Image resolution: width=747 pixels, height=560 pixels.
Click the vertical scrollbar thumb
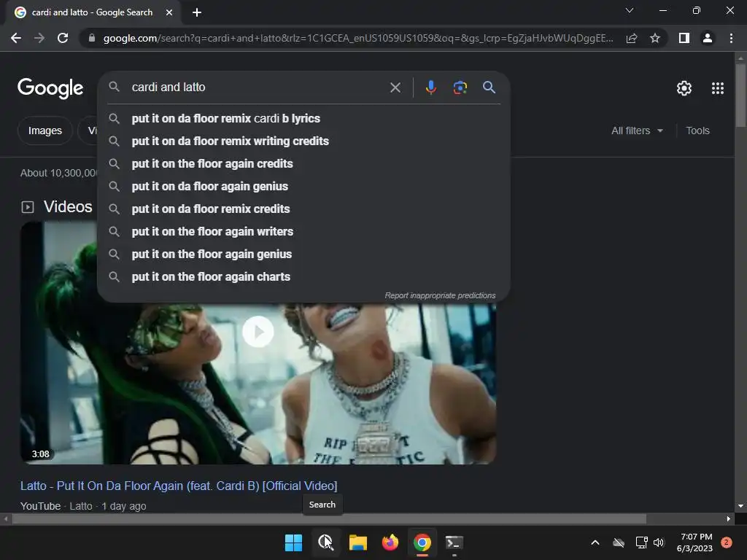[x=740, y=96]
